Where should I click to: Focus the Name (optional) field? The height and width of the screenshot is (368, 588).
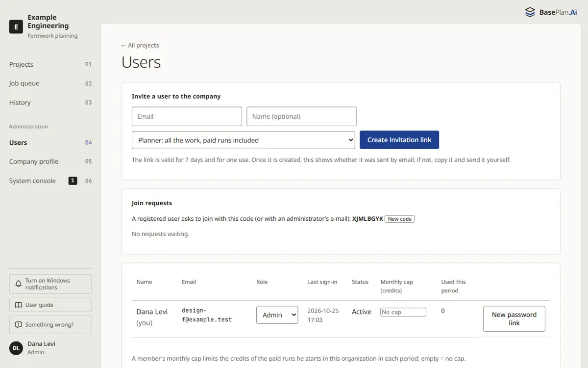[302, 116]
